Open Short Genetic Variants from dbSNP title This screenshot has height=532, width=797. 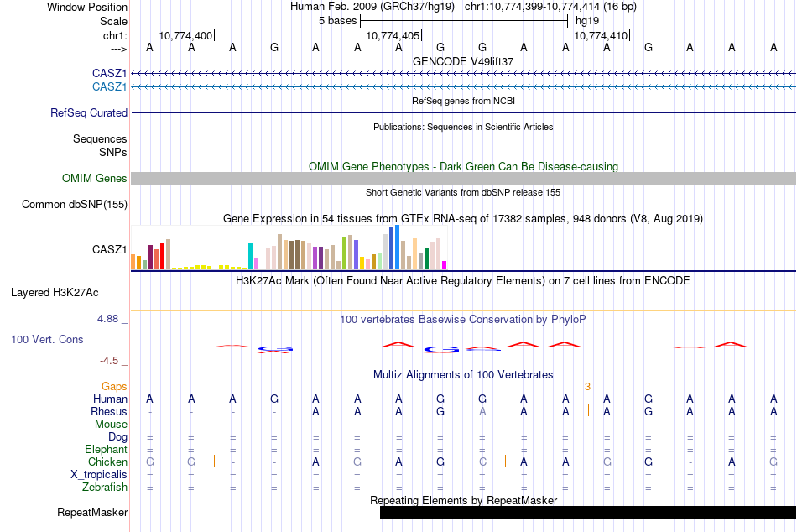[x=463, y=192]
